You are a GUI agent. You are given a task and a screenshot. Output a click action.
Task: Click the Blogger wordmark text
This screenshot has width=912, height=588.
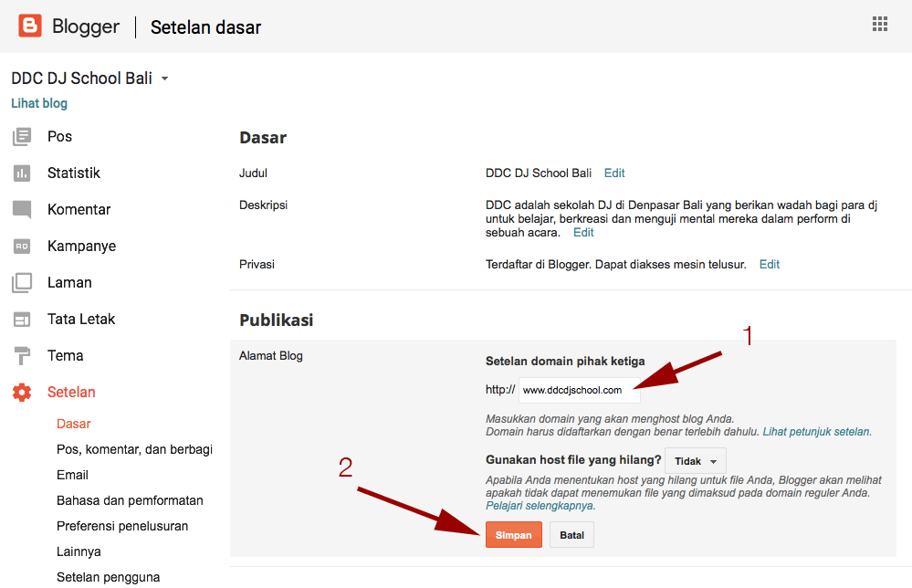click(x=86, y=26)
